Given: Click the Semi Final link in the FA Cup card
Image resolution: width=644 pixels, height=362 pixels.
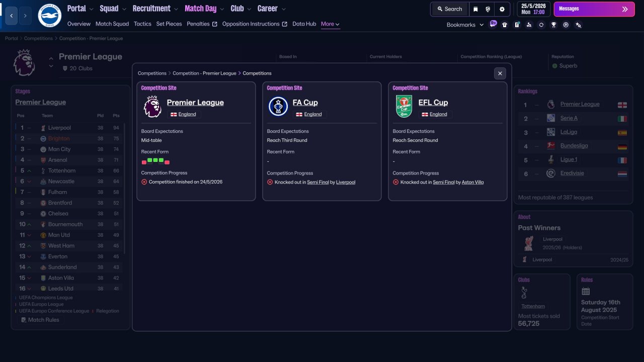Looking at the screenshot, I should 317,182.
